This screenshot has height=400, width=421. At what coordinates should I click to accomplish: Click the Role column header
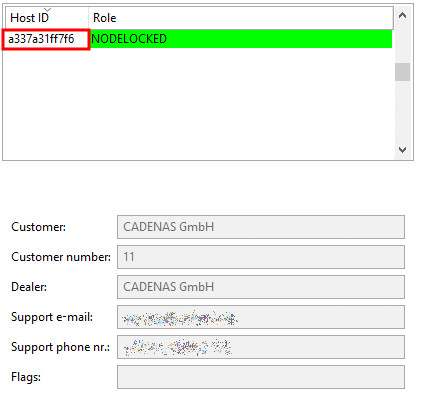(x=241, y=18)
